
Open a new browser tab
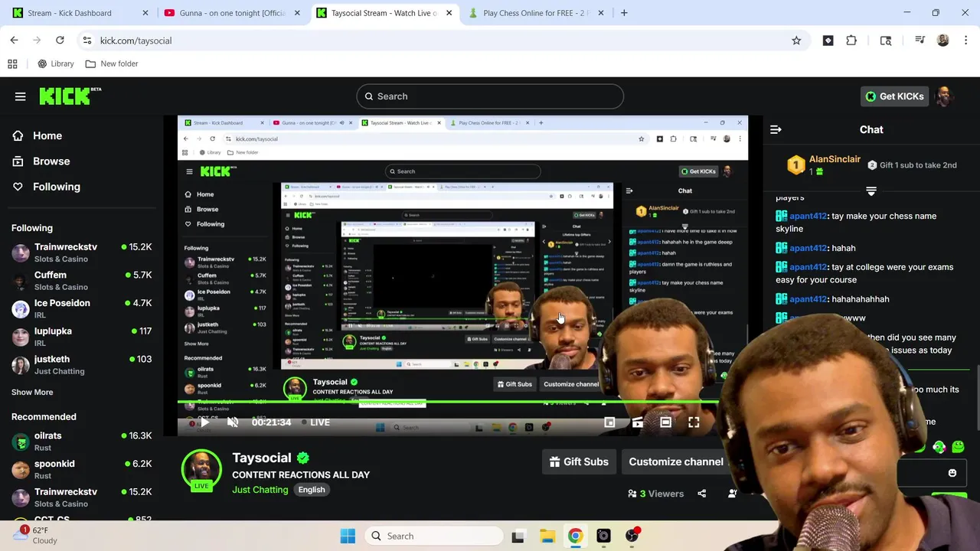624,13
